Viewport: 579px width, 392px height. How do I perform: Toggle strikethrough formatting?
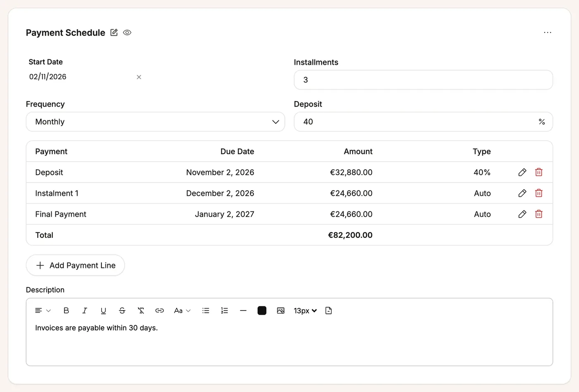click(122, 311)
